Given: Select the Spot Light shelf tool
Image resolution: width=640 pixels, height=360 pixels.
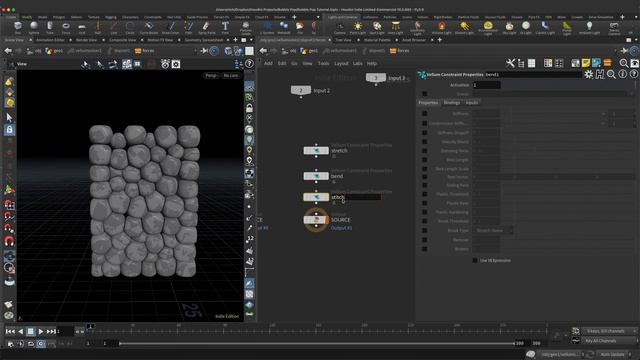Looking at the screenshot, I should (377, 28).
